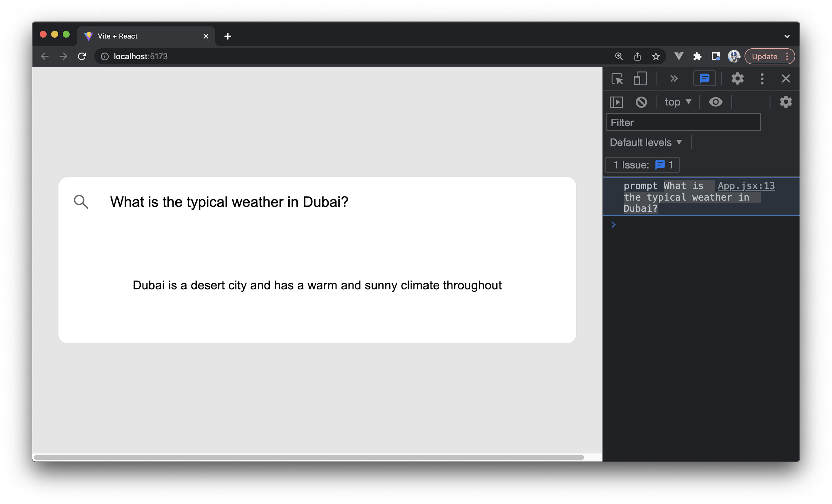Toggle the console sidebar panel
This screenshot has width=832, height=504.
tap(616, 102)
